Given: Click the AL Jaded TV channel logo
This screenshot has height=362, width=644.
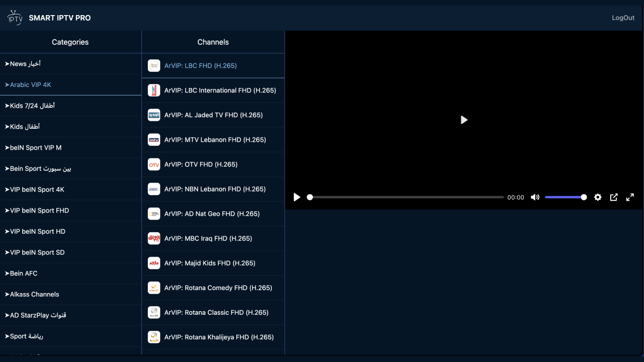Looking at the screenshot, I should click(x=154, y=115).
